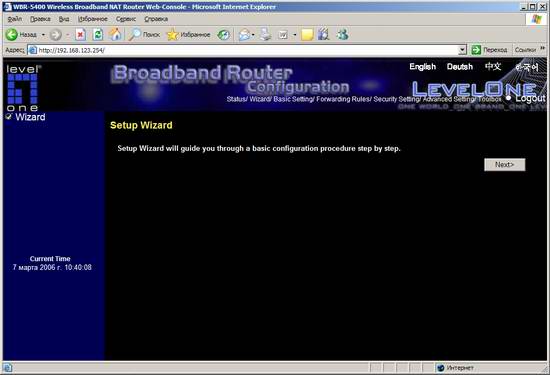Click the IE page icon in title bar
Image resolution: width=550 pixels, height=375 pixels.
click(8, 7)
